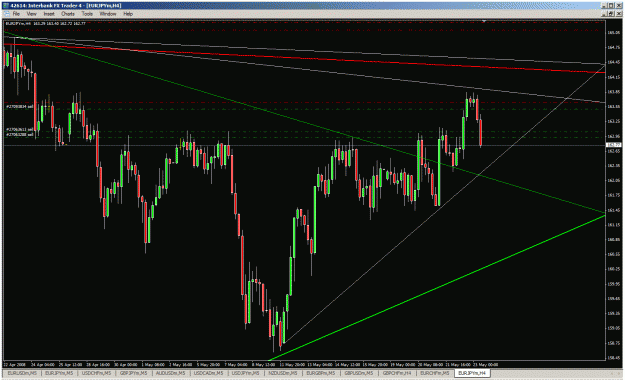Switch to the EURJPYm,M5 chart tab
The height and width of the screenshot is (380, 625).
coord(59,373)
